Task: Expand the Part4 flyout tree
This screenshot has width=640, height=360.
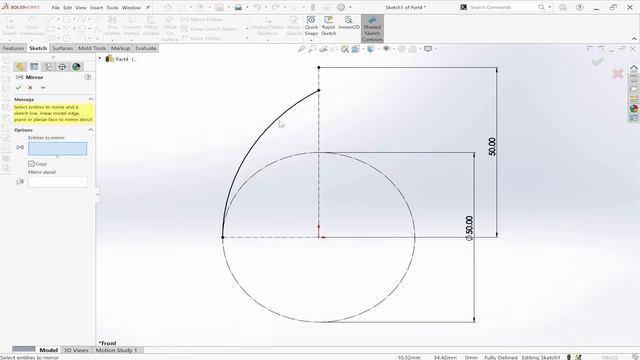Action: pyautogui.click(x=100, y=59)
